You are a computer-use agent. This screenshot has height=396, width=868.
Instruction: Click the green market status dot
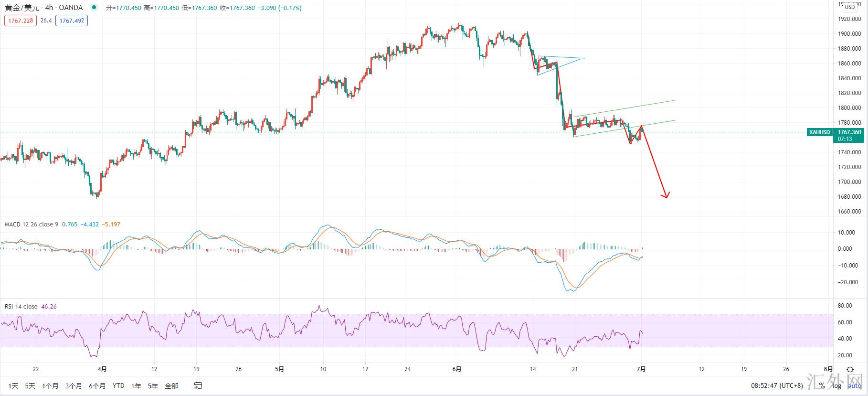point(94,8)
